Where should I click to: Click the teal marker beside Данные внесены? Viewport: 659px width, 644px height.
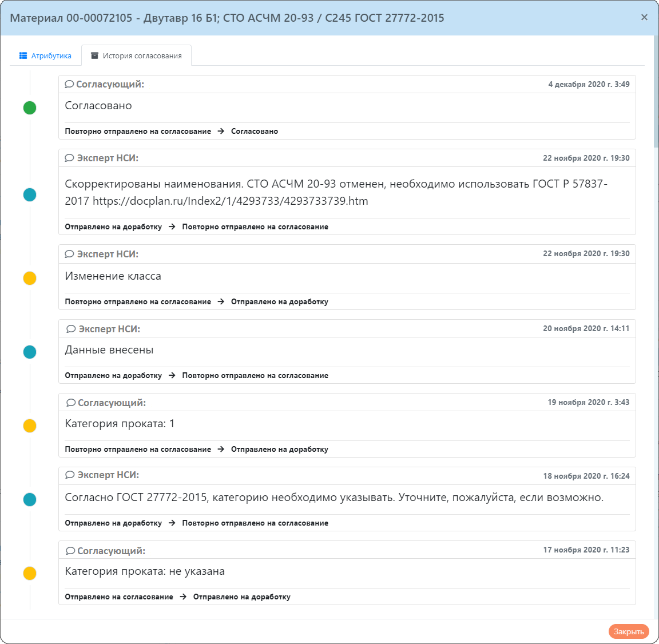(30, 352)
